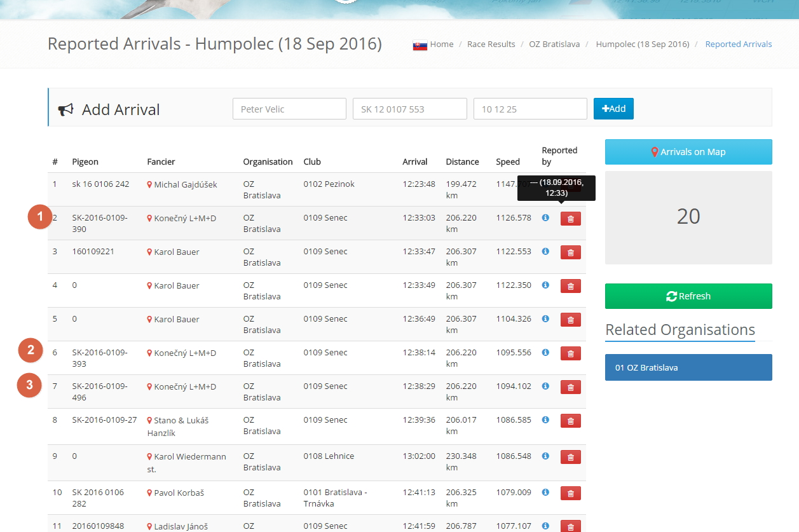Open OZ Bratislava breadcrumb link
The height and width of the screenshot is (532, 799).
(x=554, y=44)
